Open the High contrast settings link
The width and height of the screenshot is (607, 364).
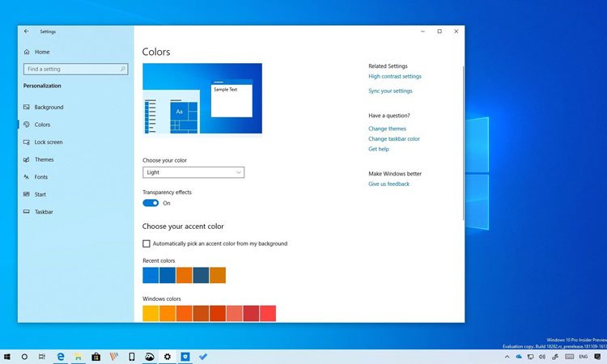point(394,77)
